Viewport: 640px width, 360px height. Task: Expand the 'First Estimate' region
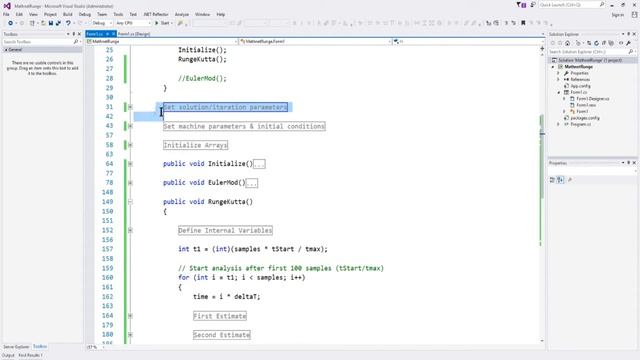click(x=130, y=316)
